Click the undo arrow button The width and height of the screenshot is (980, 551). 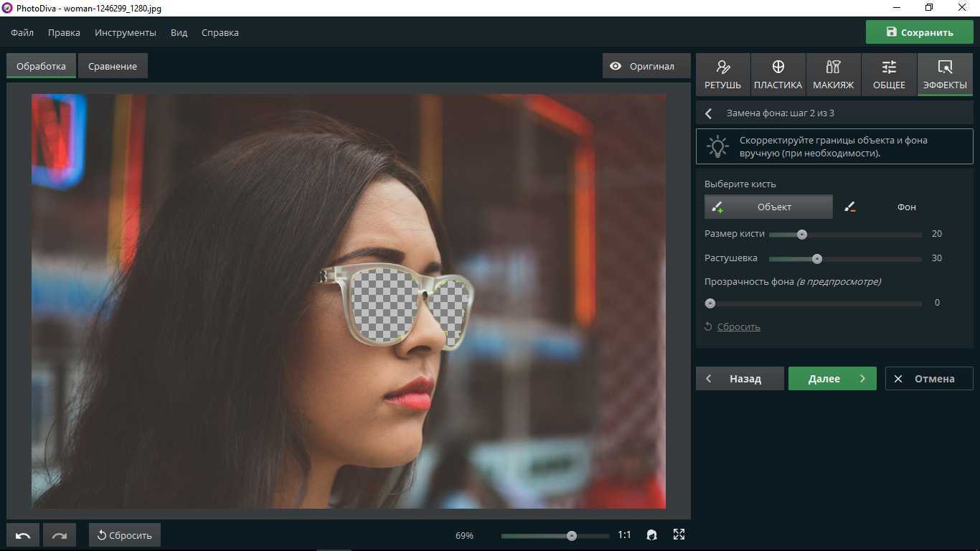[23, 535]
